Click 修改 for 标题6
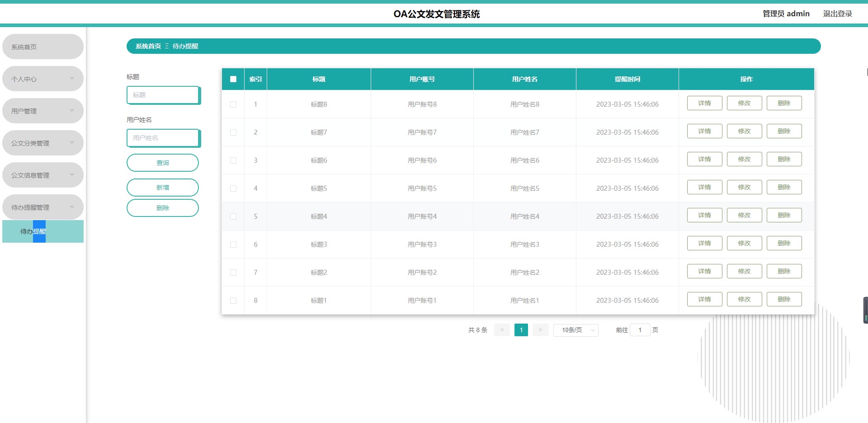The height and width of the screenshot is (423, 868). pos(744,159)
